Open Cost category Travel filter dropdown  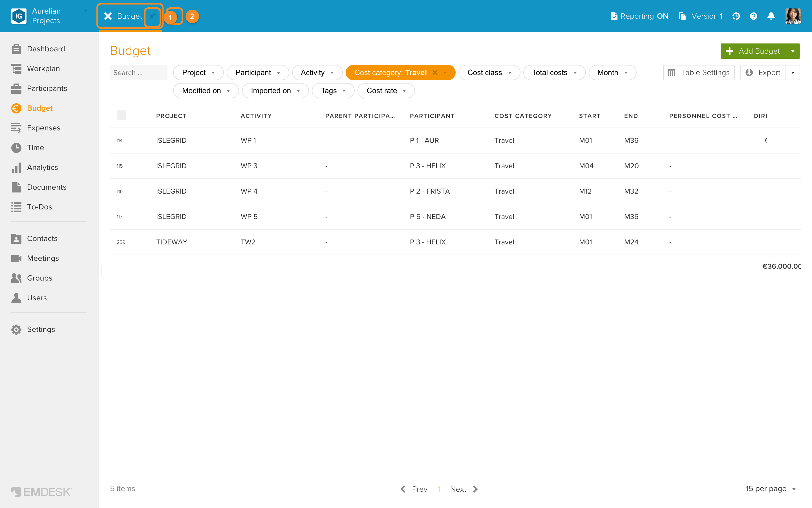pyautogui.click(x=445, y=73)
